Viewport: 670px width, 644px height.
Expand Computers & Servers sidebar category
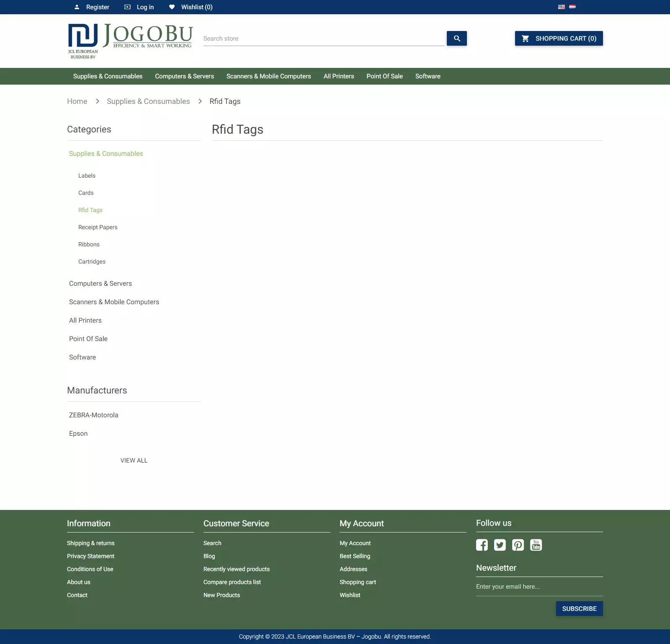coord(100,284)
